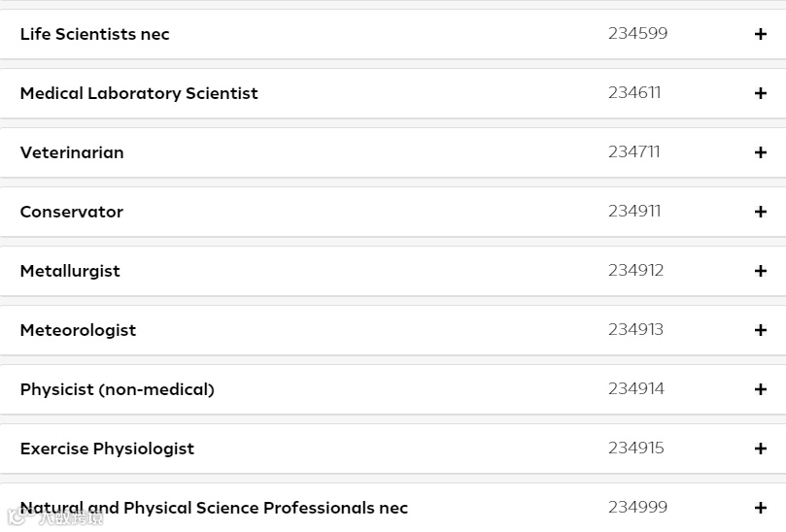This screenshot has width=786, height=532.
Task: Open the Conservator plus icon
Action: click(x=761, y=212)
